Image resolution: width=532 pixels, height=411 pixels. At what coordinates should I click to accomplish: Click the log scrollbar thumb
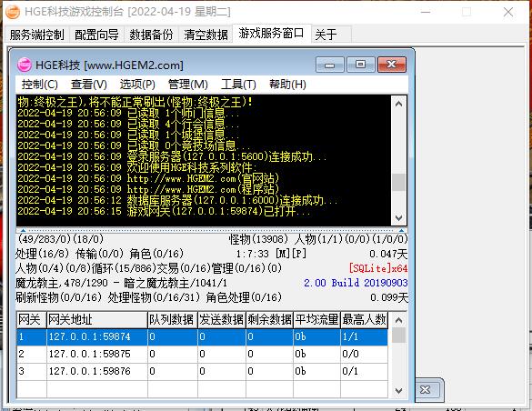pos(399,183)
